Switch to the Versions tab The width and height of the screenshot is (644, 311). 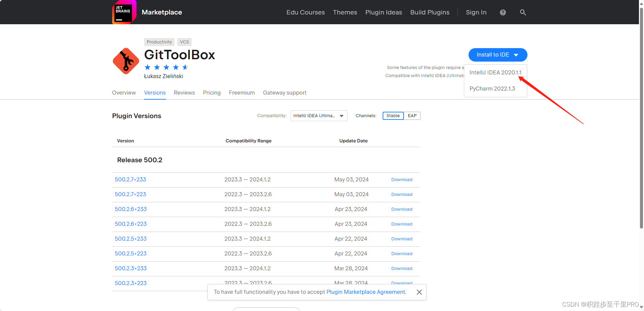[155, 93]
